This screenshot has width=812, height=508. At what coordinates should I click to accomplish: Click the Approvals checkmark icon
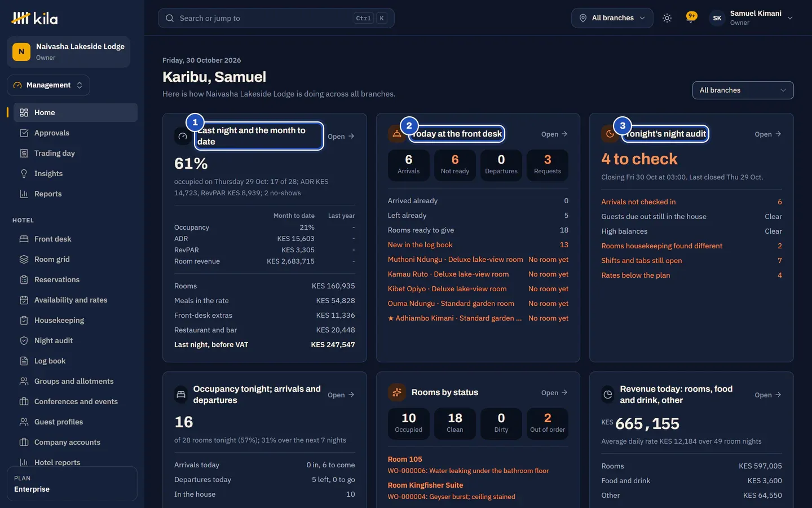(x=24, y=133)
